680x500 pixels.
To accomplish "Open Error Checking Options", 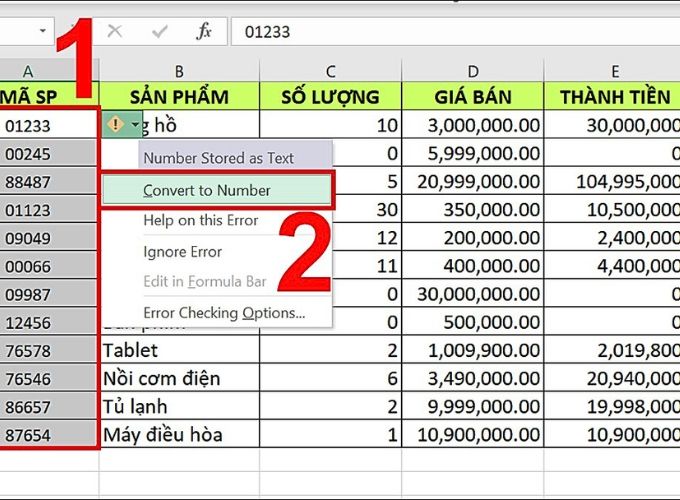I will click(x=224, y=313).
